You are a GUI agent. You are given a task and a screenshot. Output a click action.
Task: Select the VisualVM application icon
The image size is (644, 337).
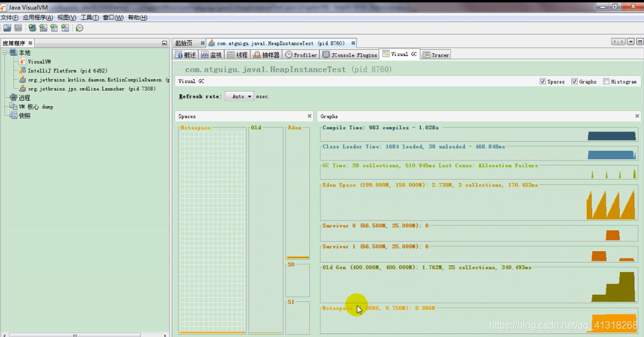(22, 62)
